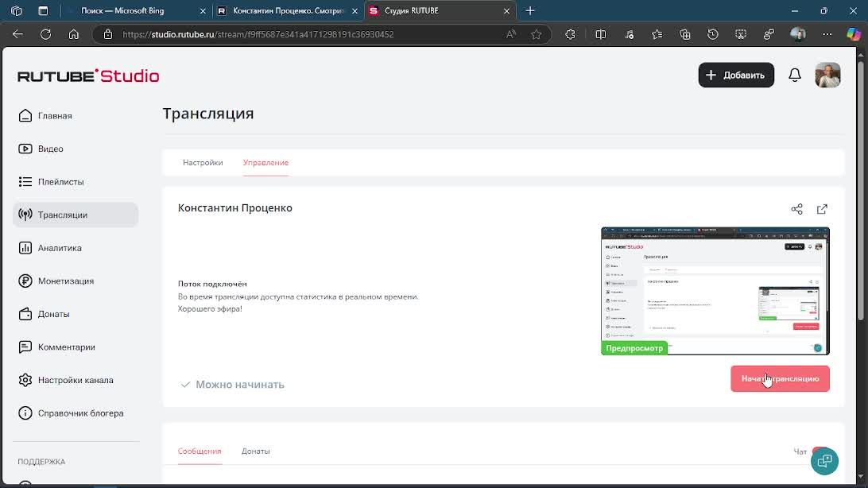Viewport: 868px width, 488px height.
Task: Click the ПОДДЕРЖКА section label
Action: [x=41, y=462]
